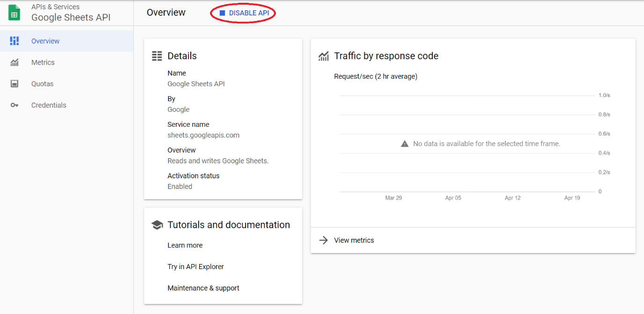
Task: Click the Apr 12 axis label
Action: (513, 198)
